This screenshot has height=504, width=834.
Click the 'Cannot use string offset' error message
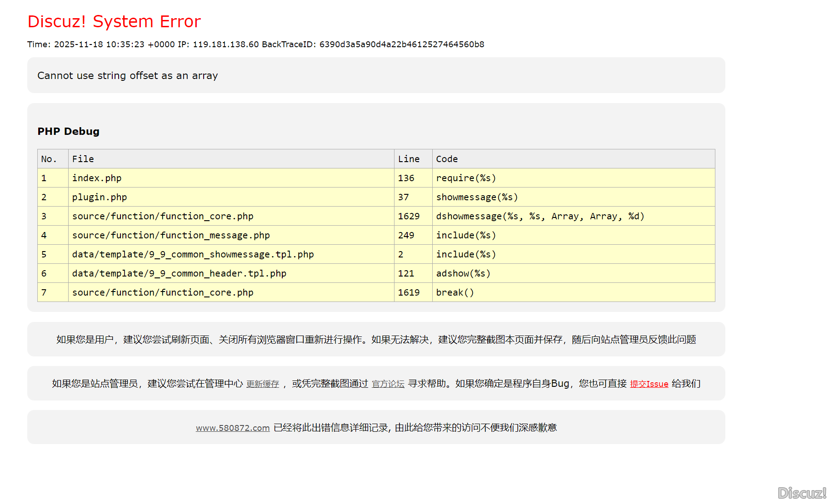coord(127,75)
